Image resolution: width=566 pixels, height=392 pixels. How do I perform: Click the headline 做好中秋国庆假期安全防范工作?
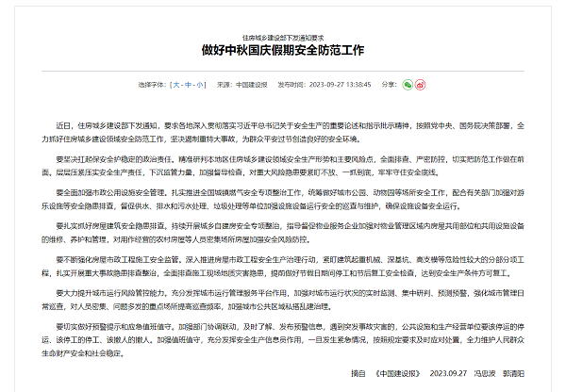point(283,50)
